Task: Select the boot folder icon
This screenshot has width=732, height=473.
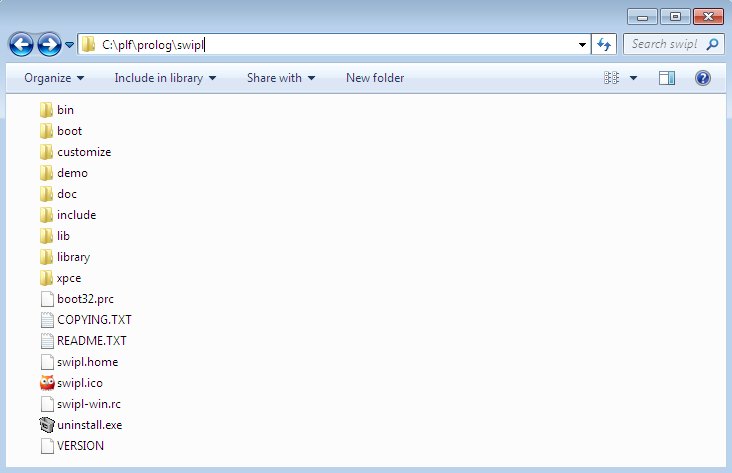Action: (x=46, y=131)
